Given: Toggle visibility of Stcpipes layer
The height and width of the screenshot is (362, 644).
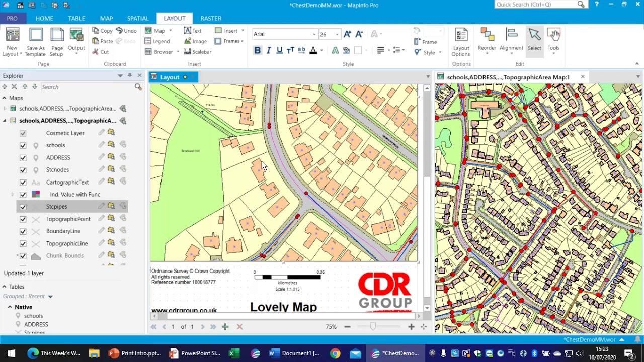Looking at the screenshot, I should [x=23, y=207].
